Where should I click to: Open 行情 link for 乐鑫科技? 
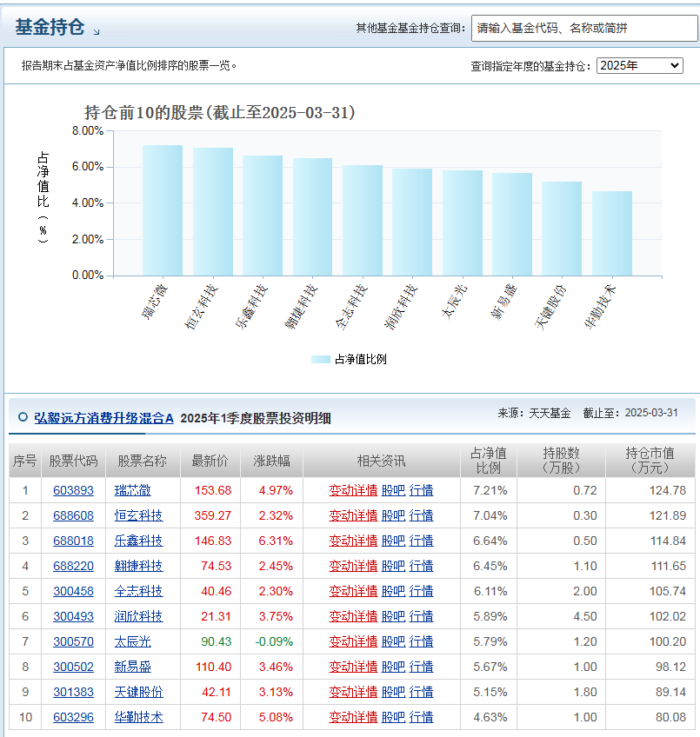tap(421, 541)
